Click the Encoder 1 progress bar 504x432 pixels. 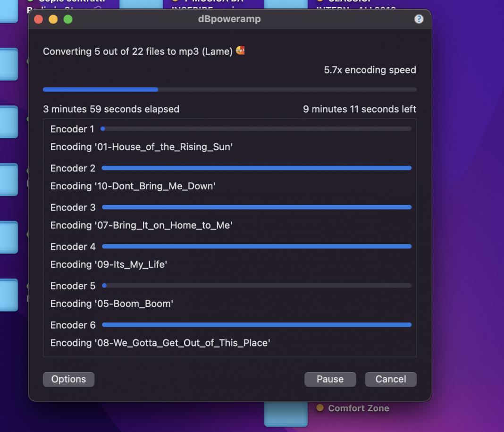[x=256, y=129]
